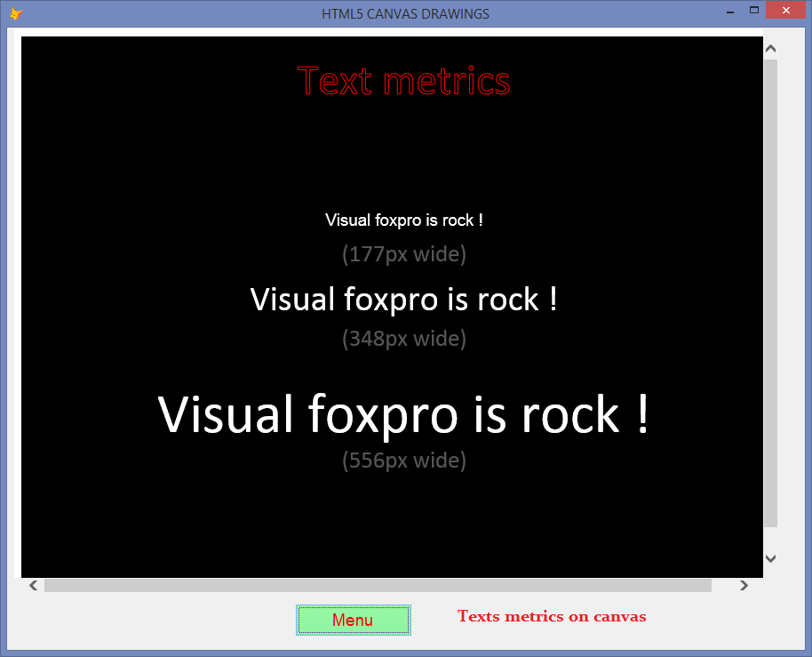Click the right arrow on the horizontal scrollbar

point(744,585)
